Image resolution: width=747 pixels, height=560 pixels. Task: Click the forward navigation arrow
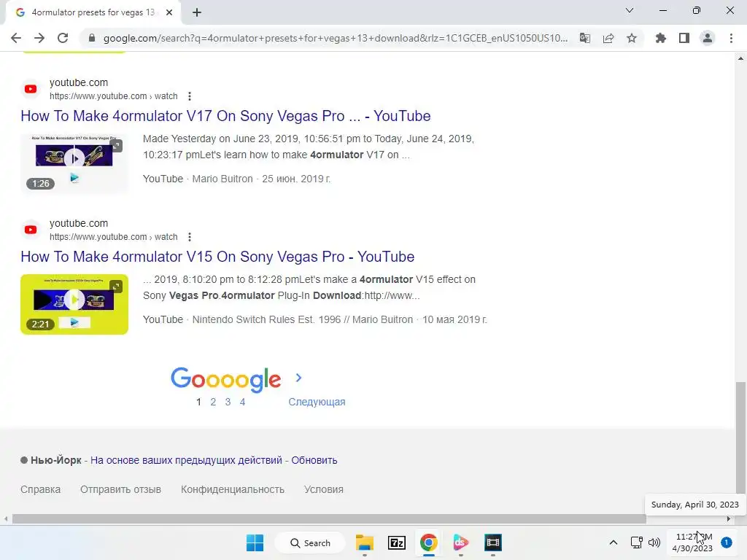[x=39, y=38]
